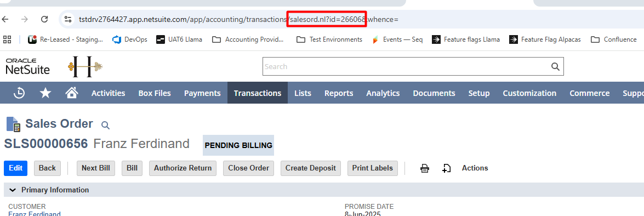Open the Activities menu

click(x=108, y=93)
